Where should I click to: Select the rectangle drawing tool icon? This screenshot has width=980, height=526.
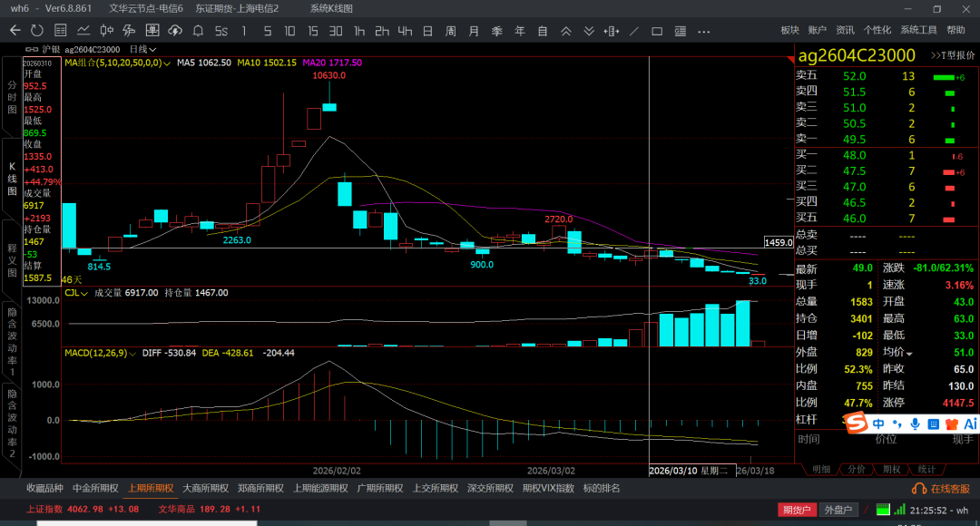click(658, 31)
